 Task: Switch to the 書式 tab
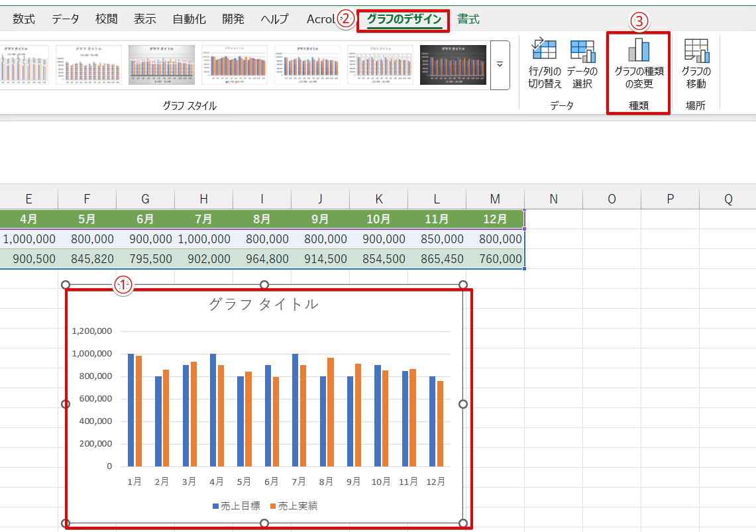coord(468,19)
